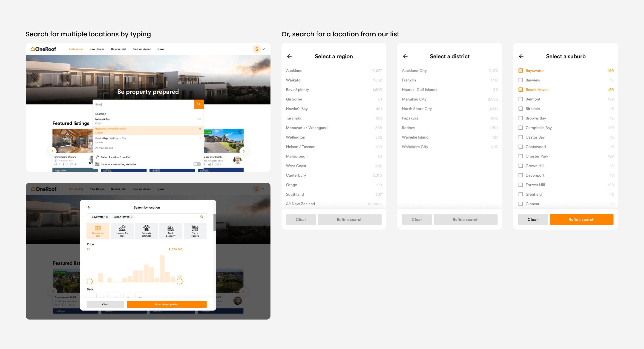This screenshot has height=349, width=644.
Task: Click the hand icon beside Select location from list
Action: pyautogui.click(x=98, y=157)
